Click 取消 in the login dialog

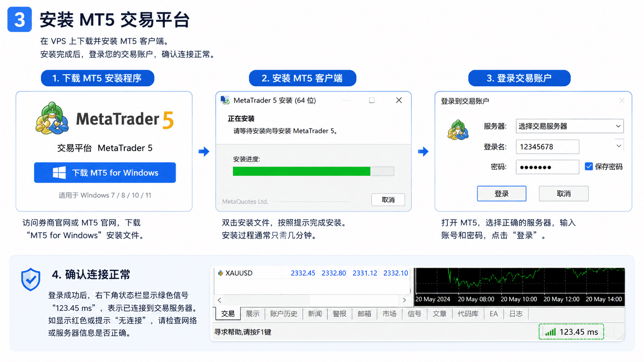pyautogui.click(x=563, y=194)
